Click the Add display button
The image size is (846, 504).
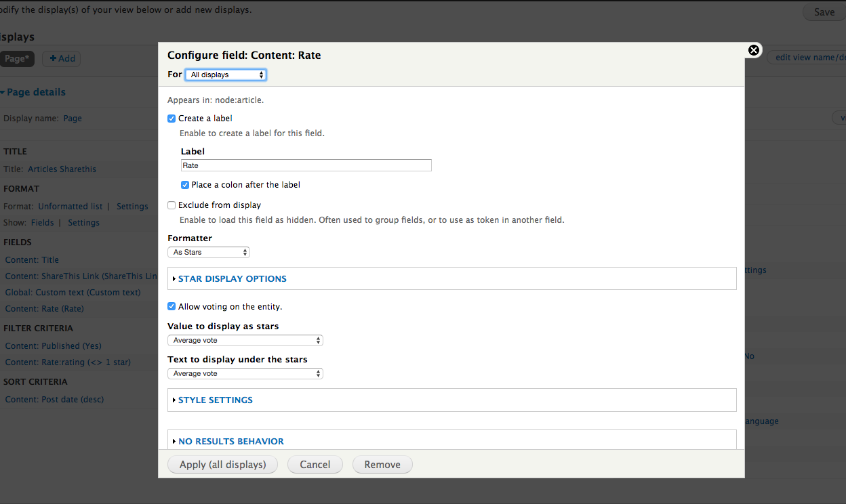click(62, 59)
